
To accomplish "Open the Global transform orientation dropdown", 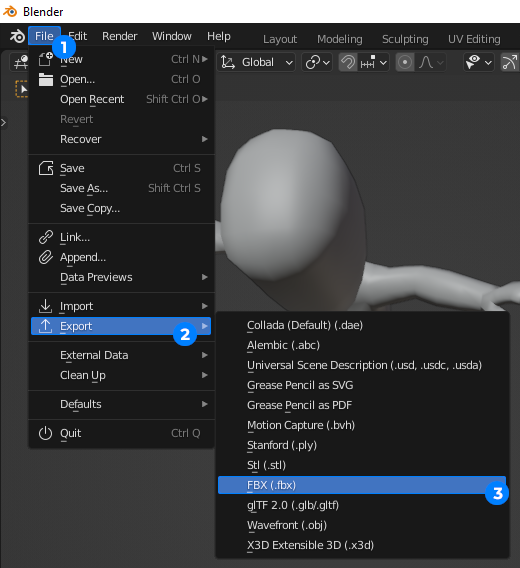I will point(257,62).
